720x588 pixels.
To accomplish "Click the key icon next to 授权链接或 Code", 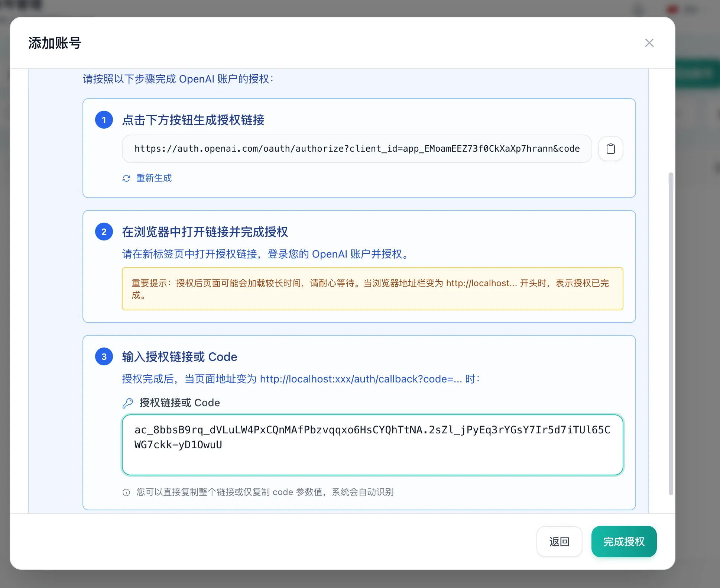I will (128, 403).
